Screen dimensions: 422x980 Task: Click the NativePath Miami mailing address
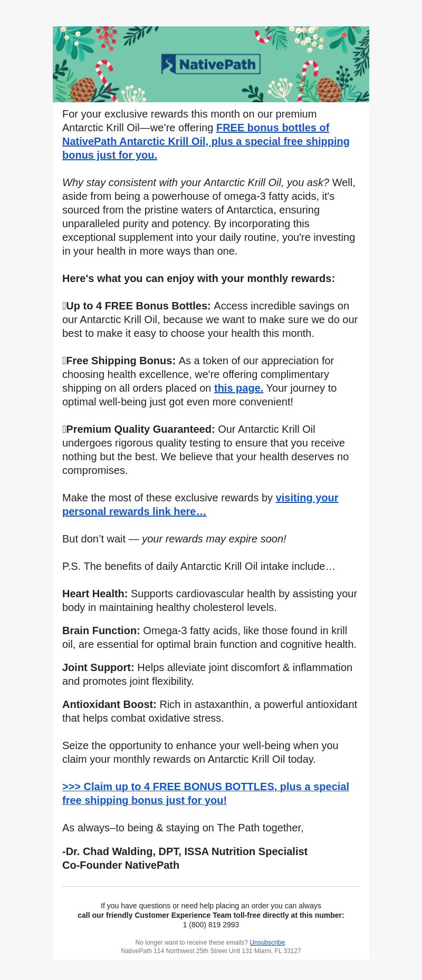pos(211,951)
